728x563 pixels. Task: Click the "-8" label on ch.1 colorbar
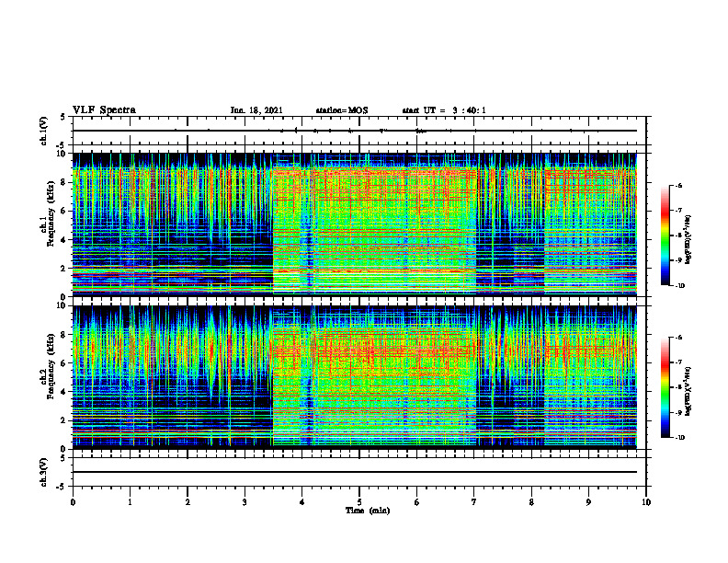pyautogui.click(x=677, y=236)
